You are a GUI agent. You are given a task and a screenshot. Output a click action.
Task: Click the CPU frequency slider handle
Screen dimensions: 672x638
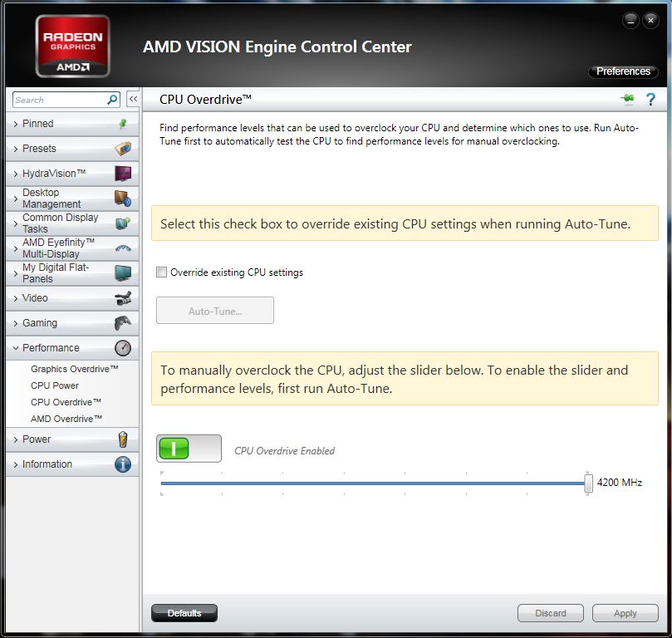(588, 483)
